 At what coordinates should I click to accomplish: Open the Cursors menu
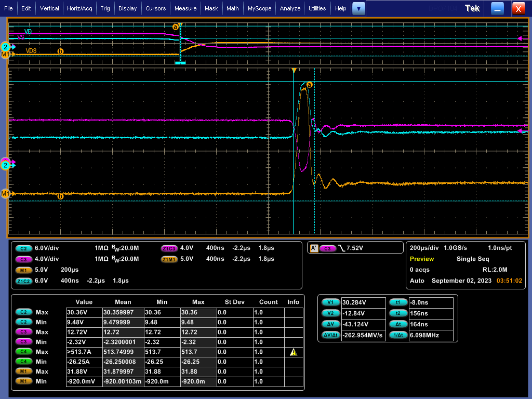click(155, 8)
